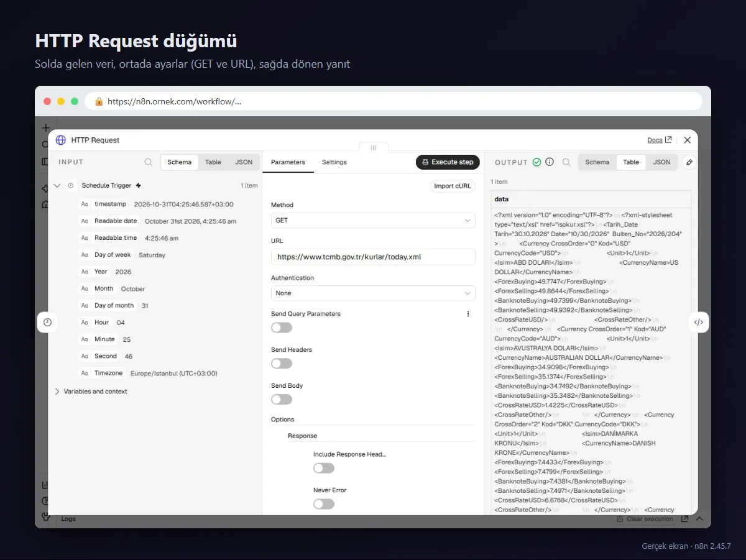This screenshot has width=746, height=560.
Task: Click the Timezone field type icon
Action: click(85, 373)
